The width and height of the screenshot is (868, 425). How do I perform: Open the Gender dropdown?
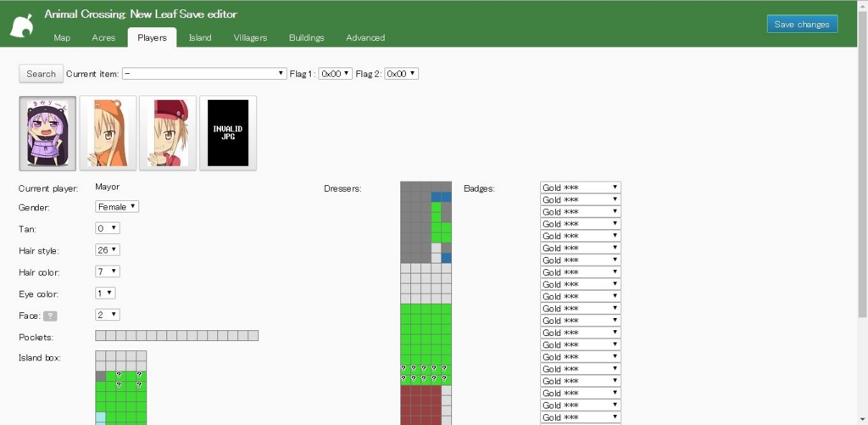pyautogui.click(x=117, y=207)
